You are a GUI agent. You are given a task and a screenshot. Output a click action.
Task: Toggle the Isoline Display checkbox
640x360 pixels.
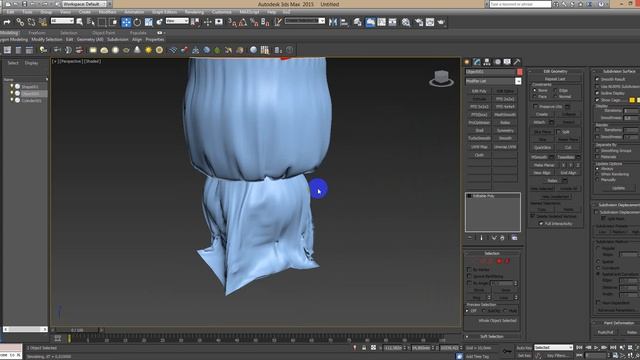(597, 93)
